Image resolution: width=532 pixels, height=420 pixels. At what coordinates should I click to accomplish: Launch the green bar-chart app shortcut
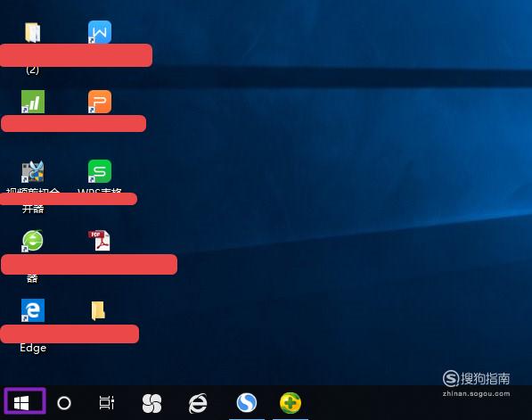pyautogui.click(x=33, y=102)
